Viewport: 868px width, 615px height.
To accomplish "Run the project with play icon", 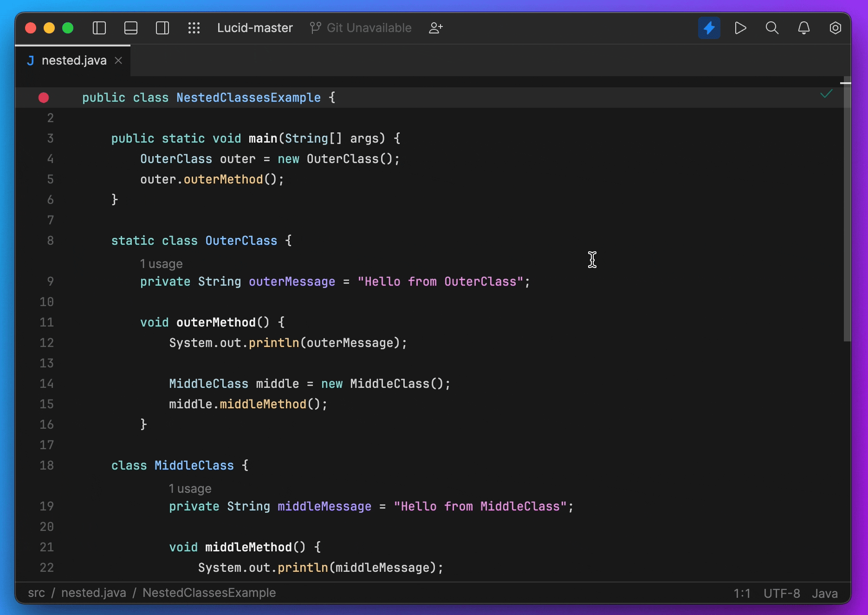I will tap(740, 28).
